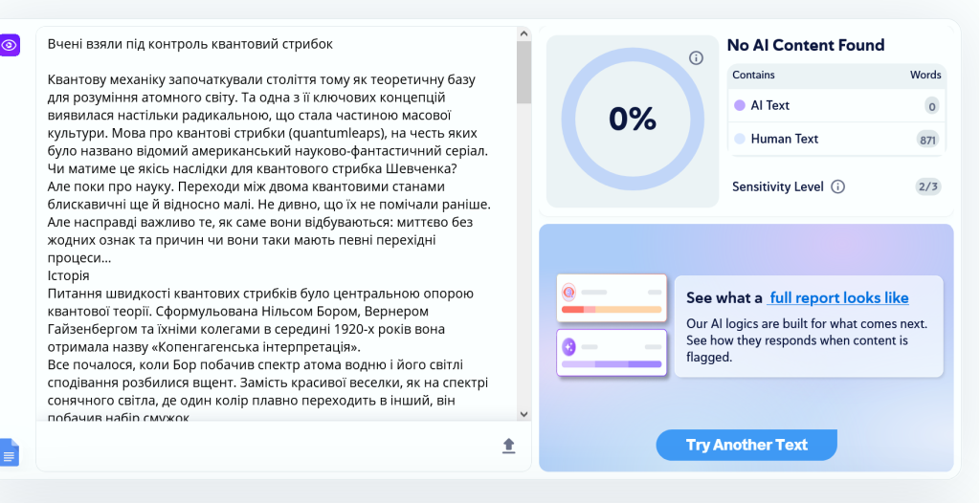Viewport: 980px width, 503px height.
Task: Click the purple report preview thumbnail
Action: tap(612, 353)
